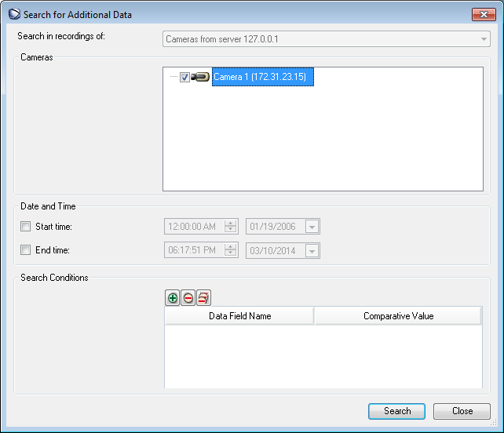Image resolution: width=504 pixels, height=433 pixels.
Task: Click the Close button
Action: tap(462, 411)
